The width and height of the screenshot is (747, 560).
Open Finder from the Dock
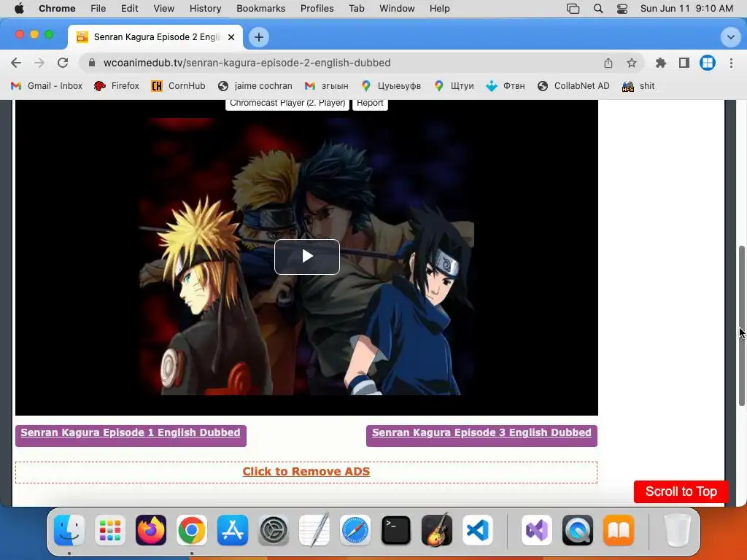coord(69,530)
